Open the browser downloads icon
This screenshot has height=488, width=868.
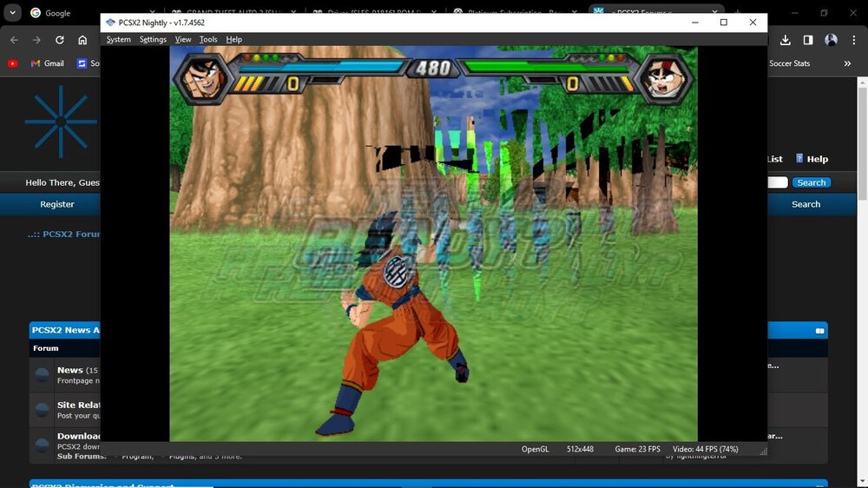pos(785,40)
